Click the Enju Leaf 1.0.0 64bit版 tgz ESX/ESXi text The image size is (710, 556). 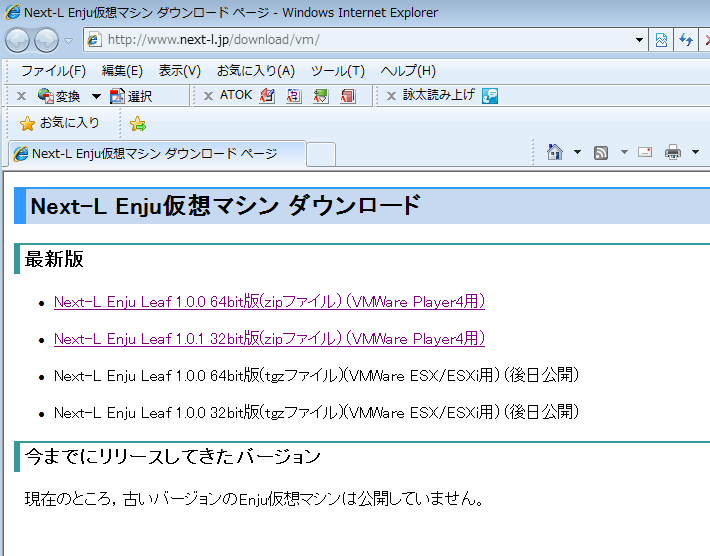pyautogui.click(x=316, y=375)
